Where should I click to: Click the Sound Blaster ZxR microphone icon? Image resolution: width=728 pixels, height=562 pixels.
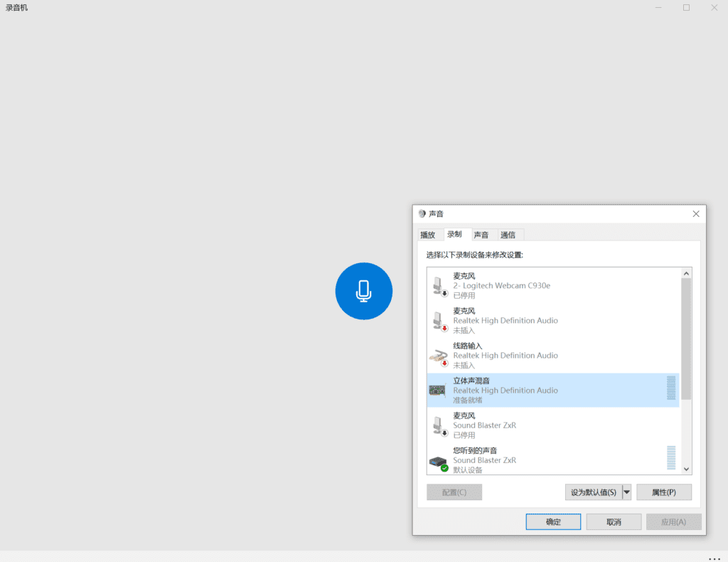pyautogui.click(x=438, y=425)
